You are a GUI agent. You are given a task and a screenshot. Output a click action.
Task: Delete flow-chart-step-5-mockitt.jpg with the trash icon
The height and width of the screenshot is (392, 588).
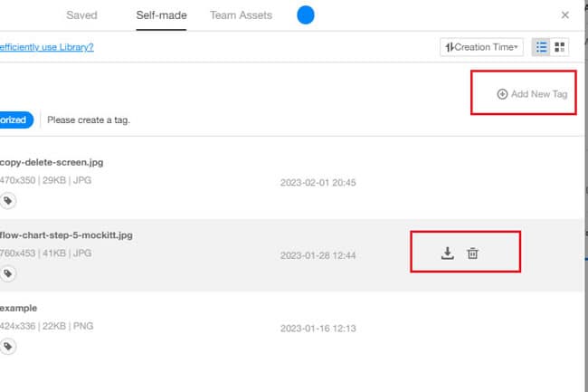tap(472, 253)
